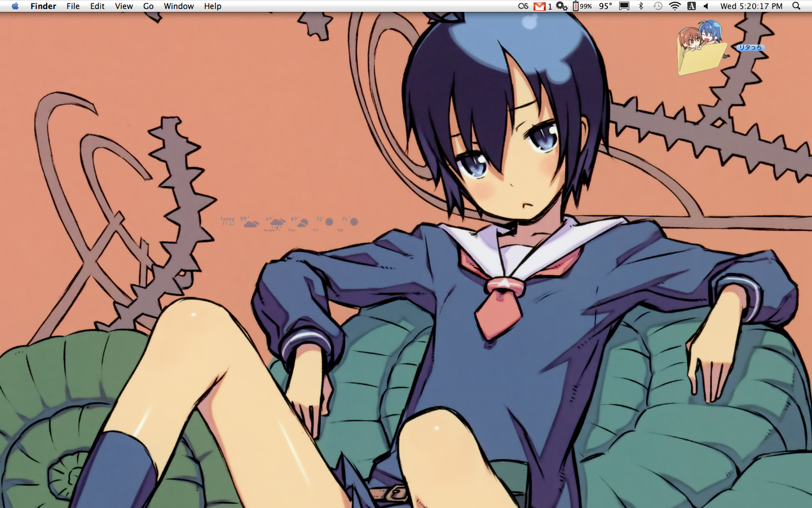Open the volume control speaker icon
Viewport: 812px width, 508px height.
706,6
